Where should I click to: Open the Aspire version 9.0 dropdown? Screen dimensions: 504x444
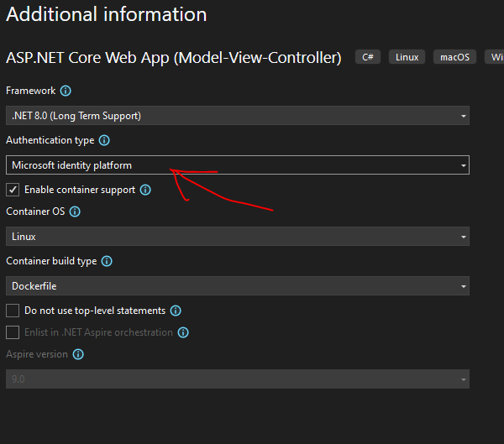pyautogui.click(x=237, y=379)
